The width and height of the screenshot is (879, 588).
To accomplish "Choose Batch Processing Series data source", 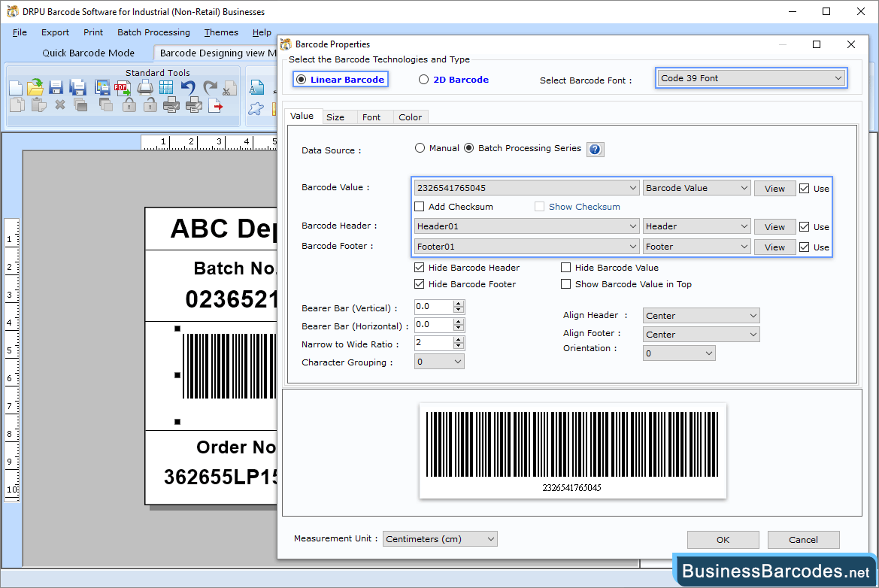I will click(468, 148).
